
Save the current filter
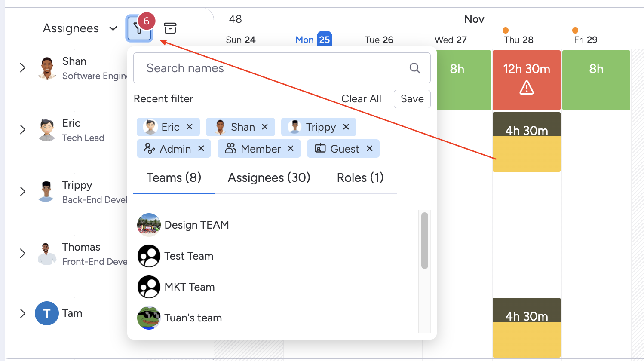[412, 99]
